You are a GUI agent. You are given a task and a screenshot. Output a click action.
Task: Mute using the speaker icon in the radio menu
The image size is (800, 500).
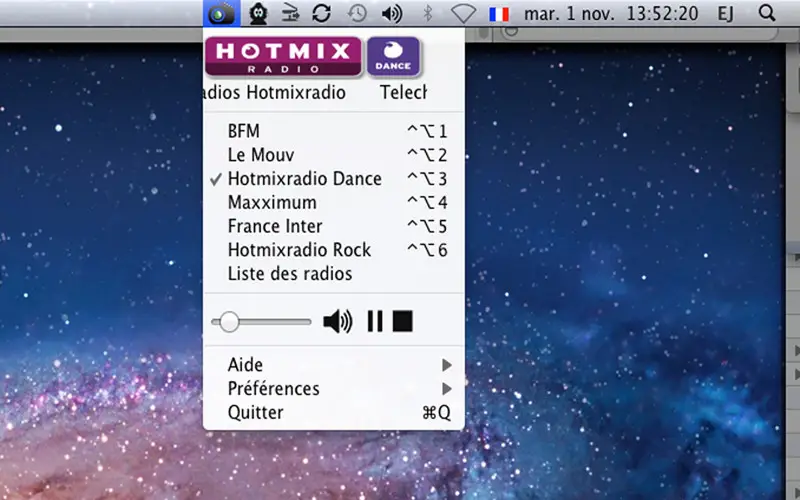coord(338,322)
